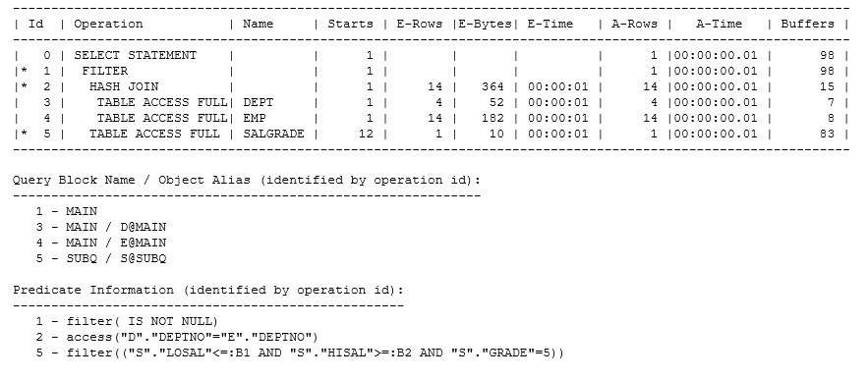Click the FILTER operation text
Image resolution: width=868 pixels, height=380 pixels.
tap(104, 71)
